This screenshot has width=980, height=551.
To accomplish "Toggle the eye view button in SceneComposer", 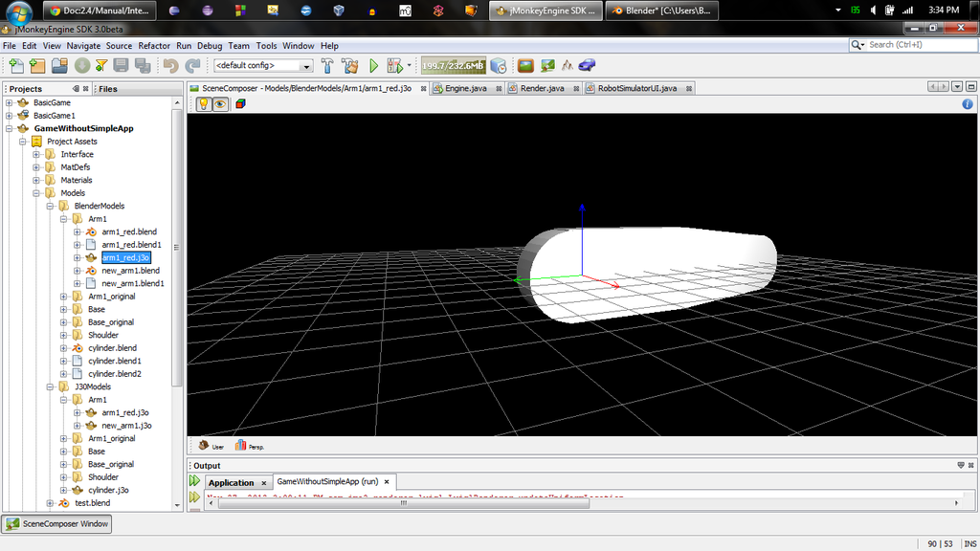I will pyautogui.click(x=220, y=103).
